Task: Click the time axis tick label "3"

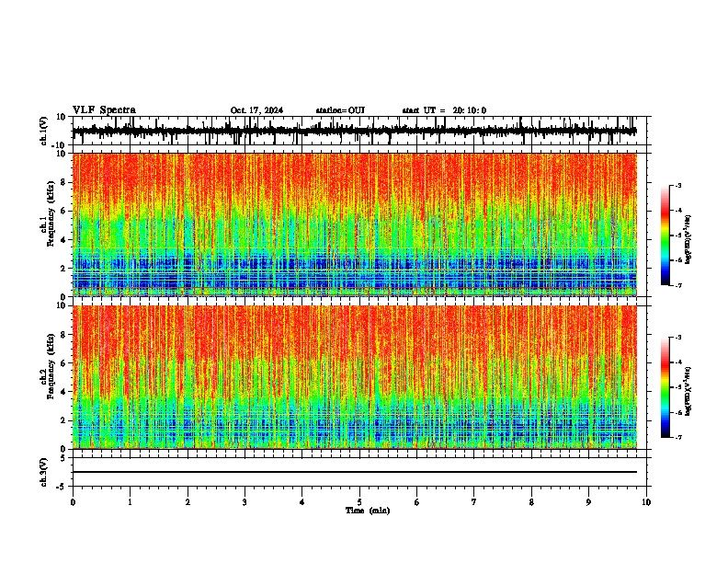Action: pyautogui.click(x=245, y=502)
